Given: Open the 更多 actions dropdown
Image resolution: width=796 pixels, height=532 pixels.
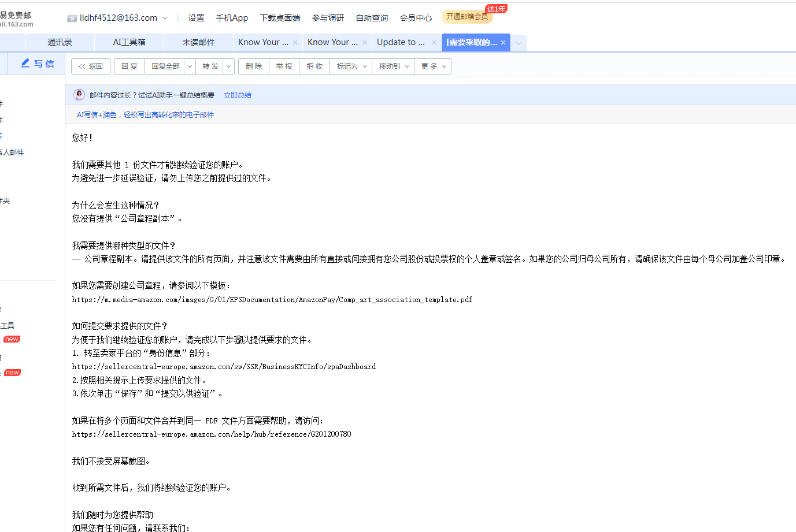Looking at the screenshot, I should [433, 66].
